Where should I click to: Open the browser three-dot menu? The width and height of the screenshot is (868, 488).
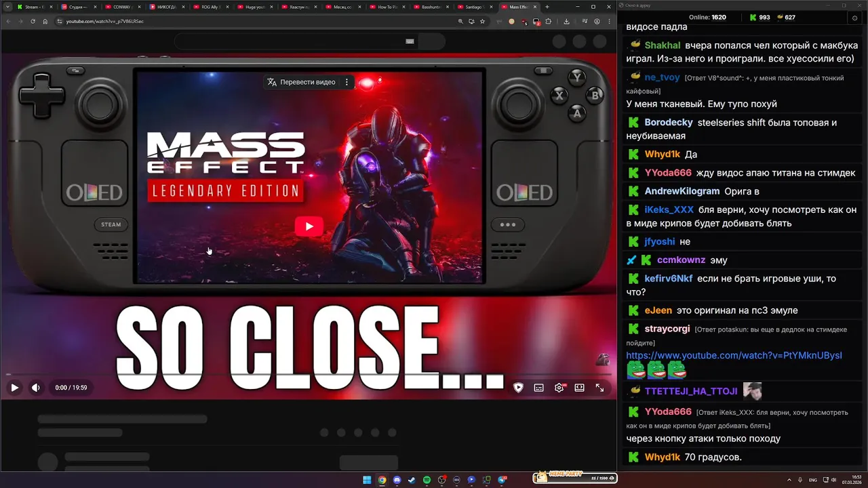[x=610, y=21]
